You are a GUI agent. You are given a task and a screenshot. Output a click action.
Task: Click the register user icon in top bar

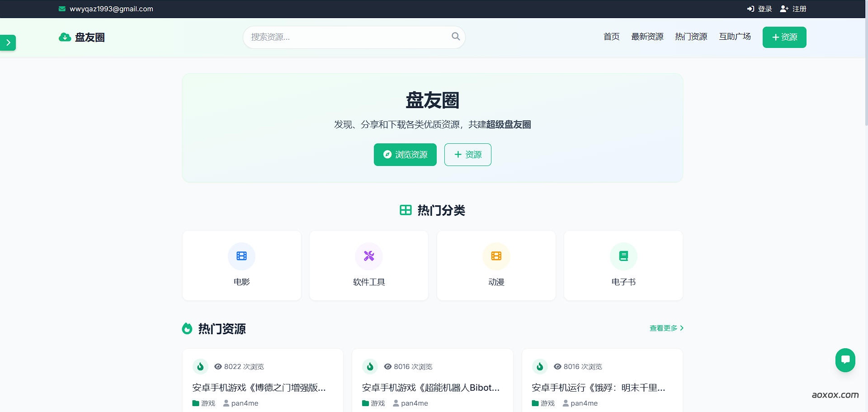784,9
